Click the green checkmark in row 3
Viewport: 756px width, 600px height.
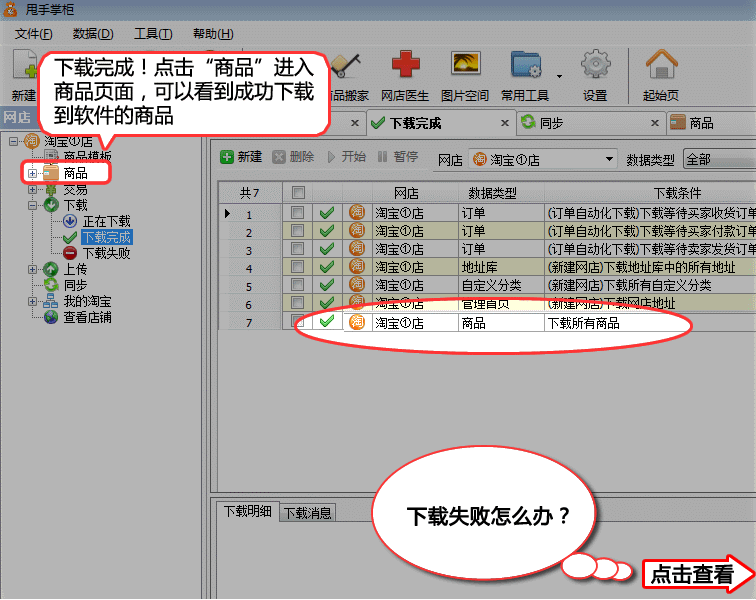pyautogui.click(x=327, y=249)
